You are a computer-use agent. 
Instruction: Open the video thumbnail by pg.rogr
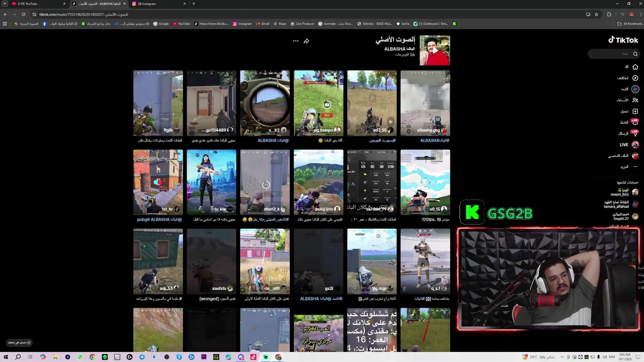372,261
